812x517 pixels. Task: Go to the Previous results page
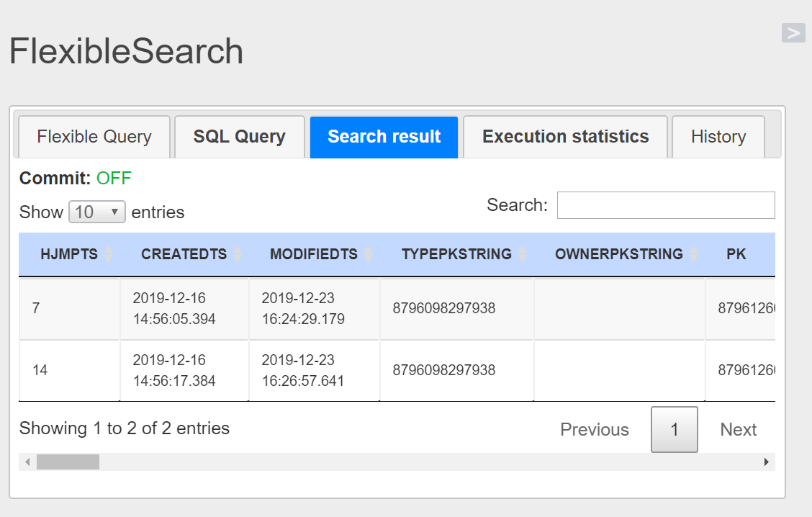(595, 430)
